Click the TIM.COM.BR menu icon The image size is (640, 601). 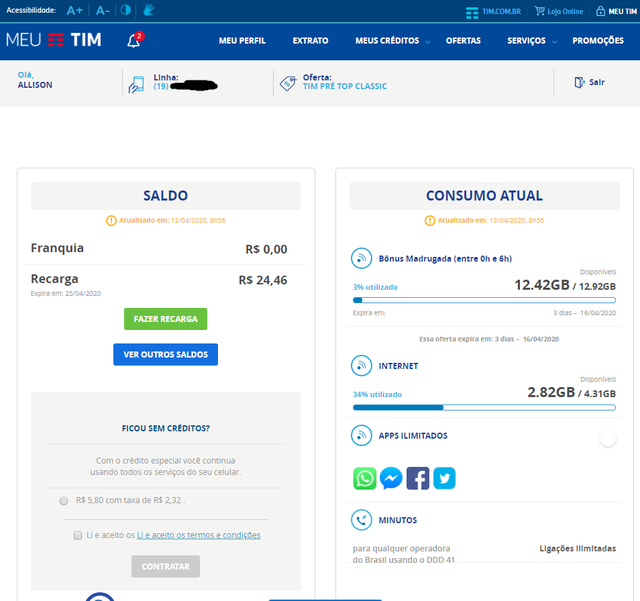(472, 13)
